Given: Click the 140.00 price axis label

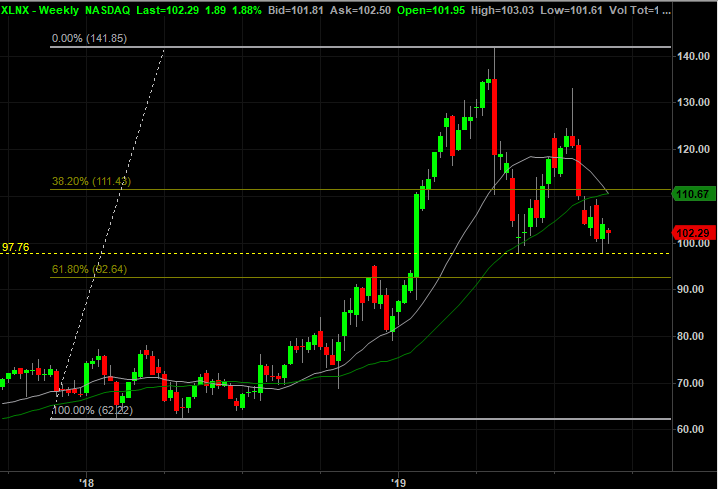Looking at the screenshot, I should click(693, 56).
